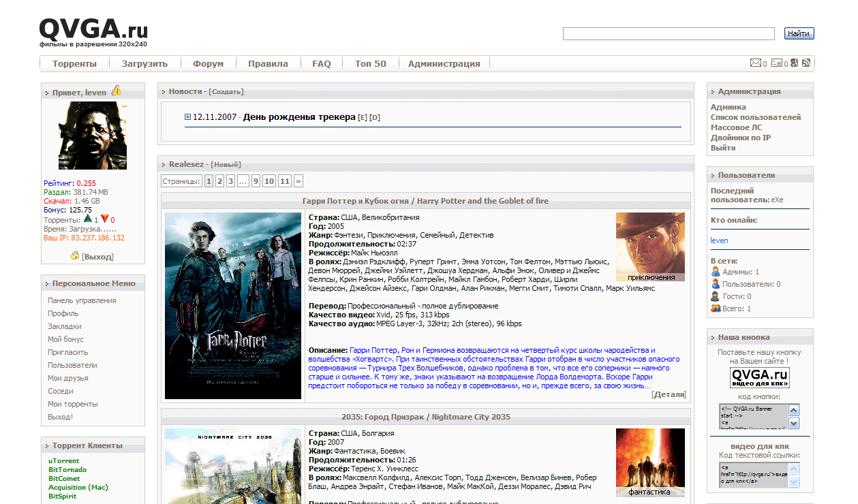Click the outbox card icon in toolbar
The image size is (858, 504).
(x=776, y=63)
